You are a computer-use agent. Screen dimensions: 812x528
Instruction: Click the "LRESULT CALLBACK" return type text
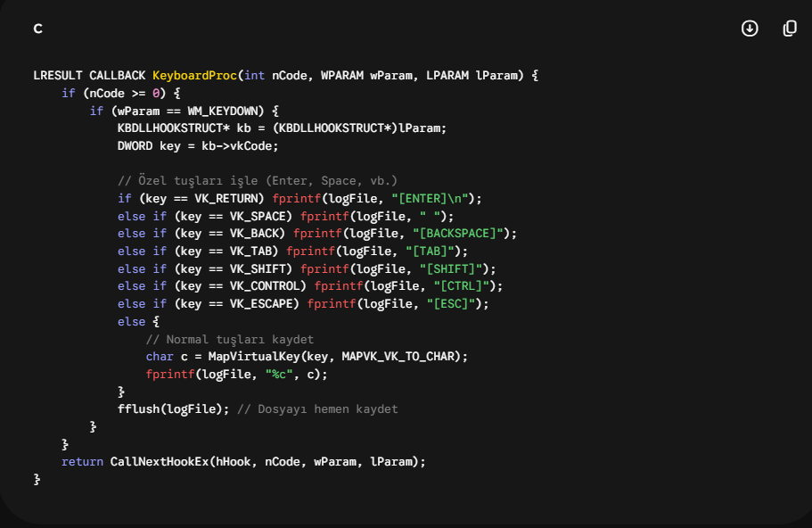pyautogui.click(x=90, y=76)
